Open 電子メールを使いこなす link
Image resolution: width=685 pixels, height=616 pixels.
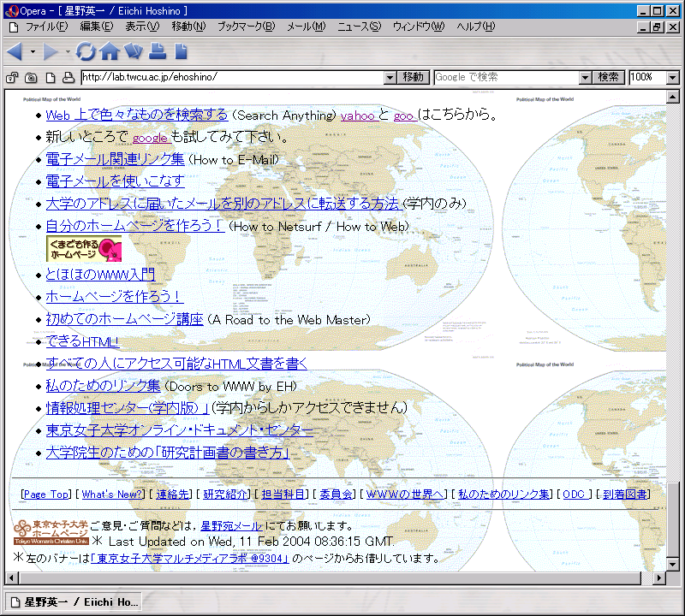pos(116,181)
